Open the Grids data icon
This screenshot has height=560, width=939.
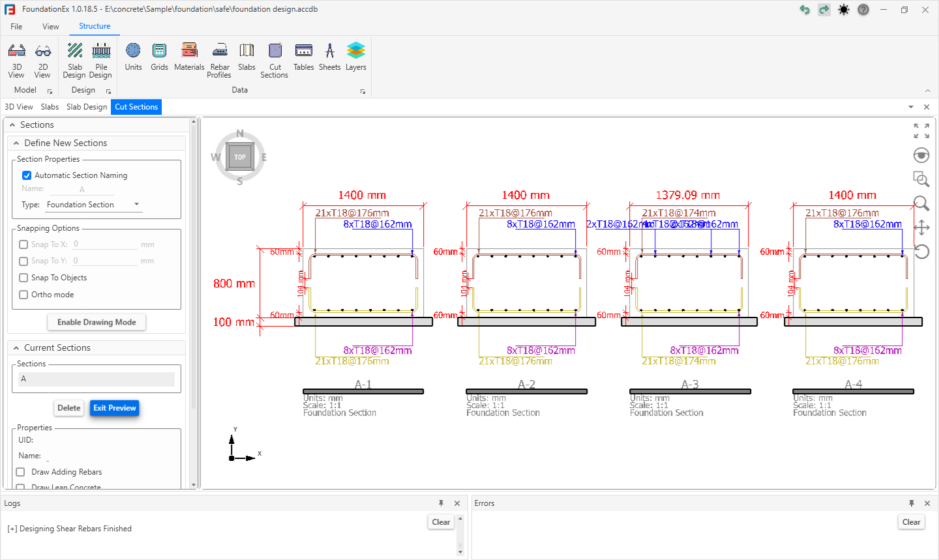(x=159, y=57)
